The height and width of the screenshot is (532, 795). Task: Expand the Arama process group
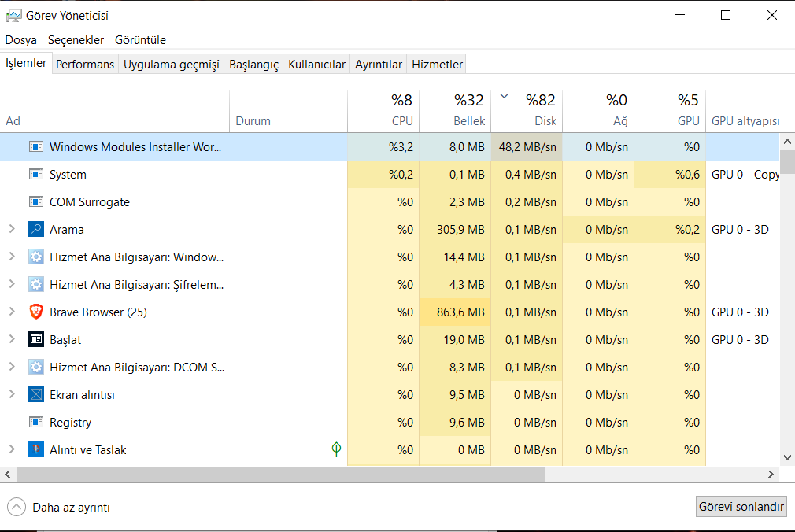[12, 230]
